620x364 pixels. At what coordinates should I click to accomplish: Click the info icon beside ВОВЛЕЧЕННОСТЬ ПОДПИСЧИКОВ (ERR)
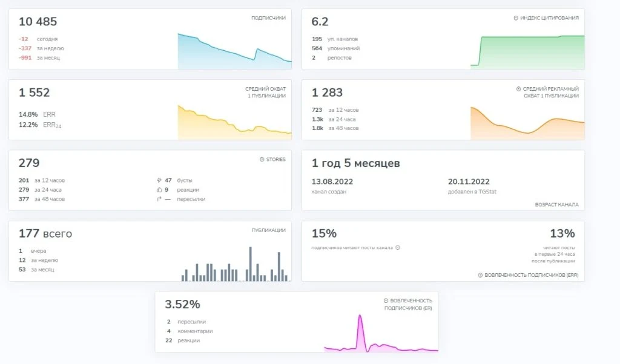pos(480,275)
